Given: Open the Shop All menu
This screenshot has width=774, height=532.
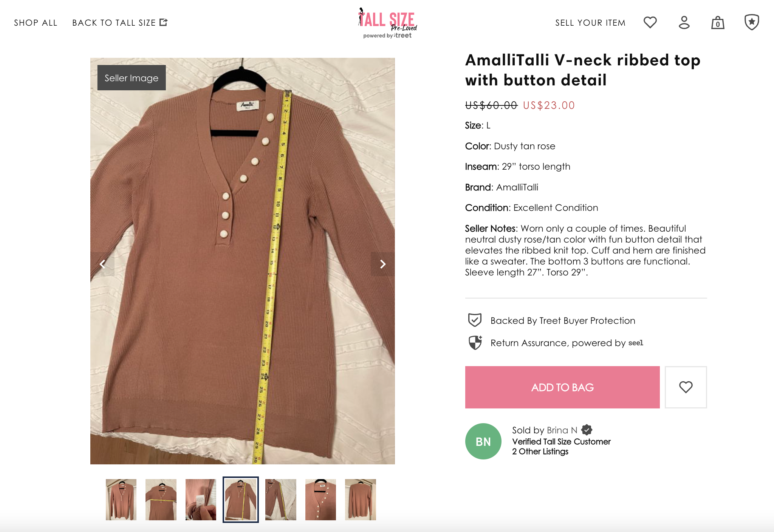Looking at the screenshot, I should (36, 23).
